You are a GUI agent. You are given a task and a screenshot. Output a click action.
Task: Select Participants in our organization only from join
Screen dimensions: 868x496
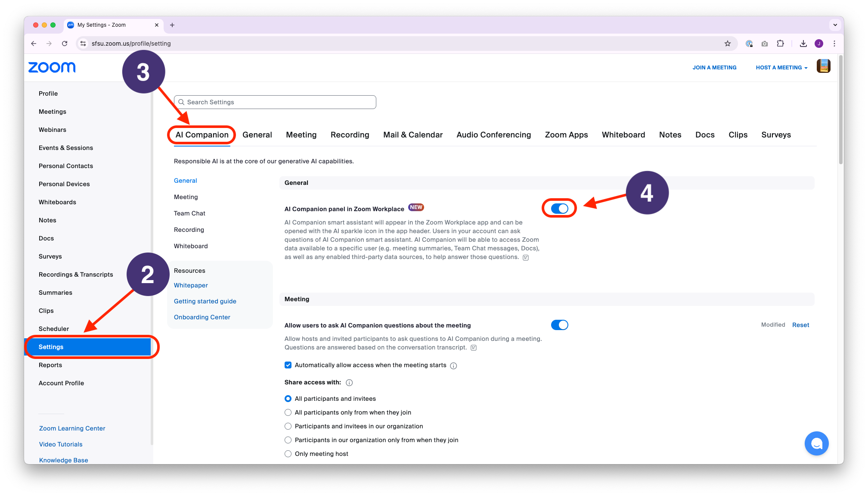coord(288,440)
